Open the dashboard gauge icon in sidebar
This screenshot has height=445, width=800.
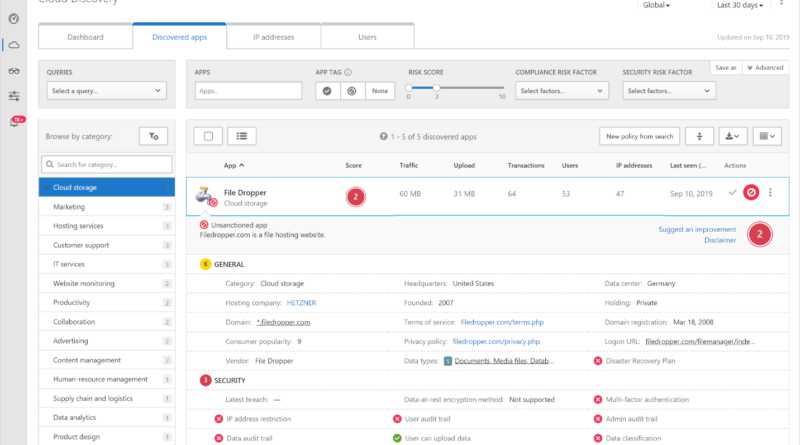click(14, 19)
